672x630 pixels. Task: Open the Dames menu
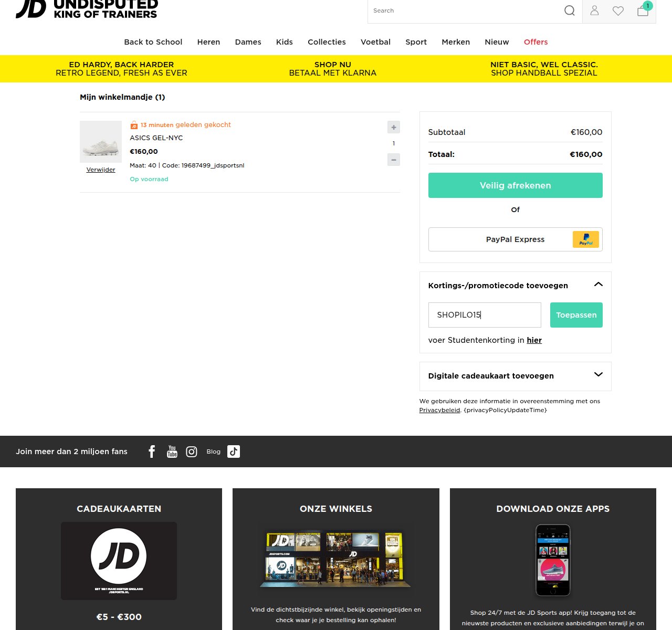[x=248, y=42]
